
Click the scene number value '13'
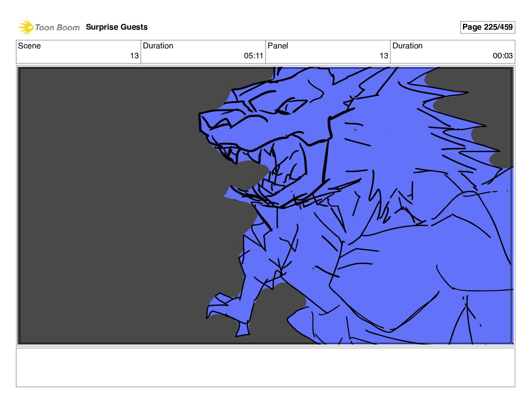[x=134, y=56]
